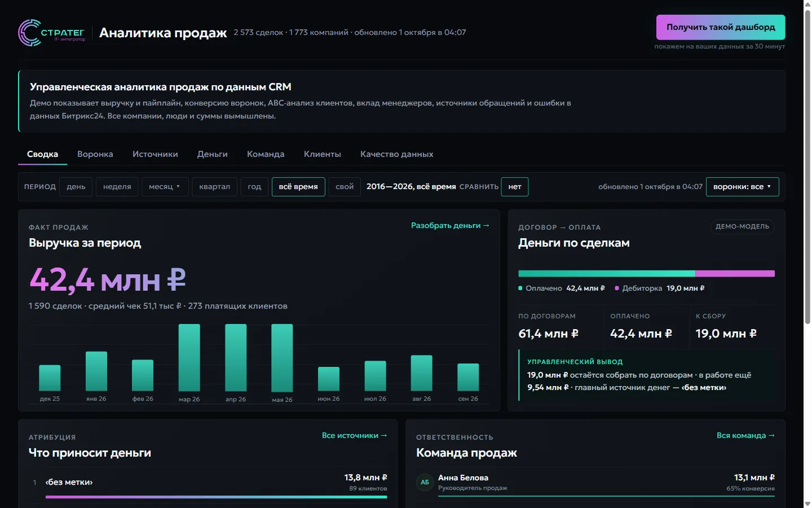Choose год as the period
The width and height of the screenshot is (812, 508).
click(x=254, y=187)
